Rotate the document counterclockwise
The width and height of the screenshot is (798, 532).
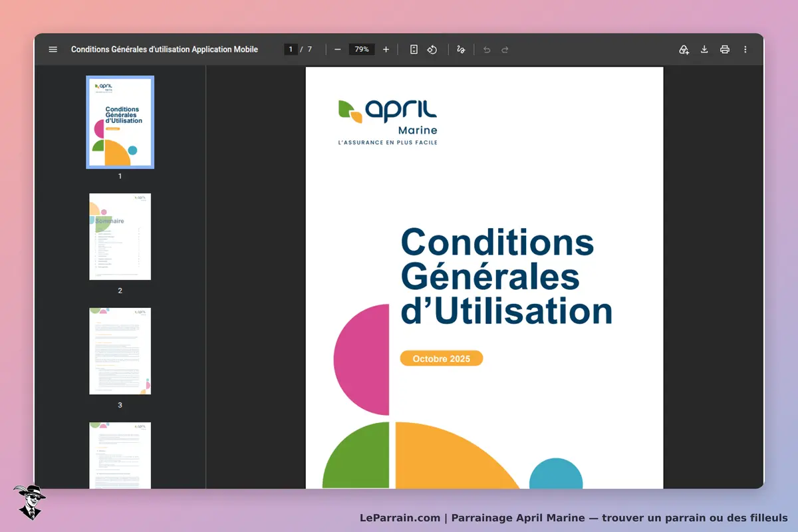click(x=432, y=49)
